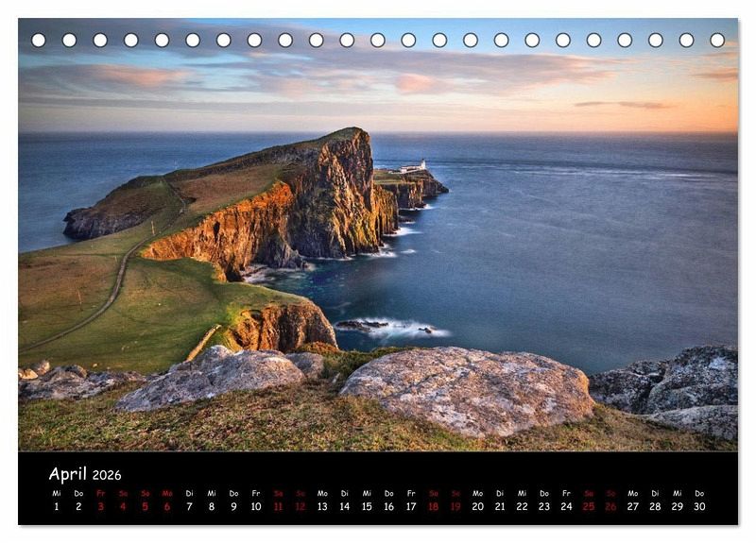Pick Friday the 10th in the date row
756x543 pixels.
point(256,506)
